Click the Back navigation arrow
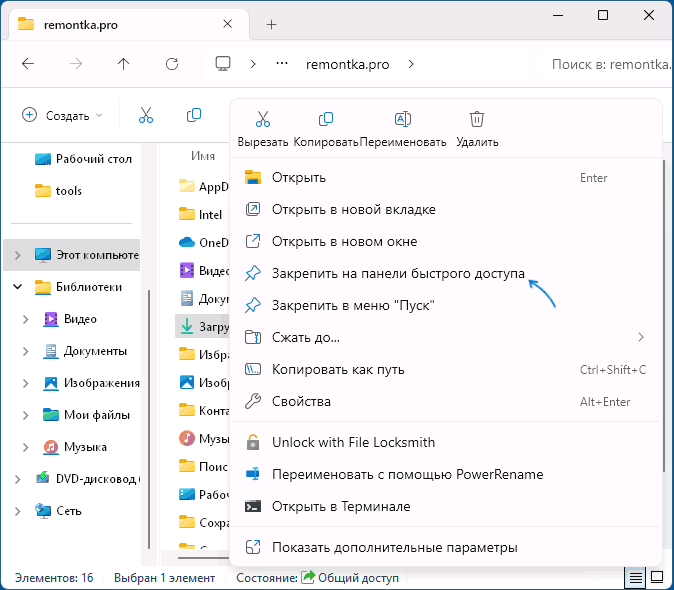Image resolution: width=674 pixels, height=590 pixels. pos(28,64)
